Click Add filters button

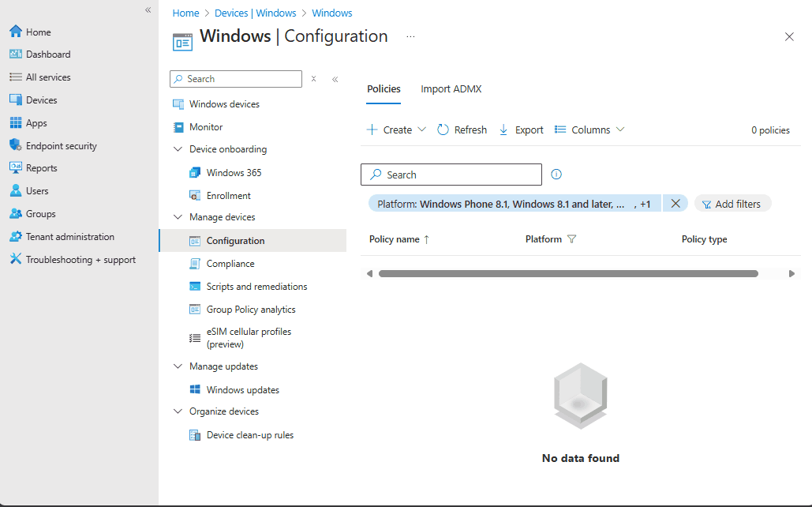[732, 204]
